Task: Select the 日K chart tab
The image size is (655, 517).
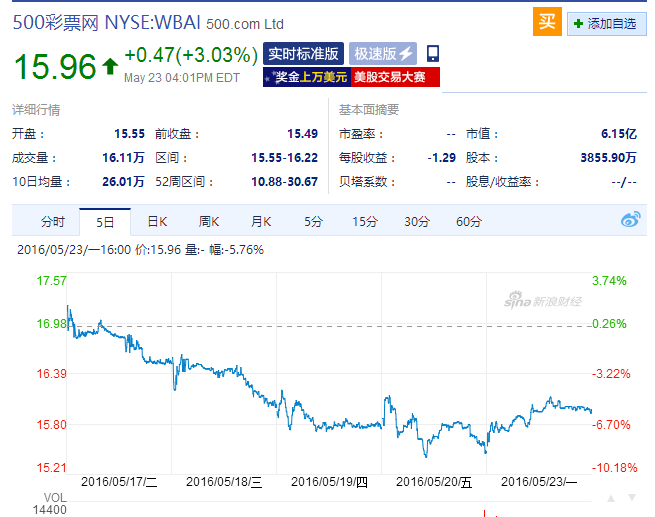Action: click(x=157, y=222)
